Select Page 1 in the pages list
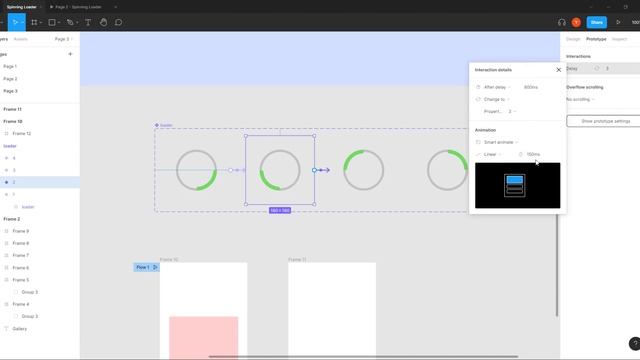Image resolution: width=640 pixels, height=360 pixels. pyautogui.click(x=10, y=66)
